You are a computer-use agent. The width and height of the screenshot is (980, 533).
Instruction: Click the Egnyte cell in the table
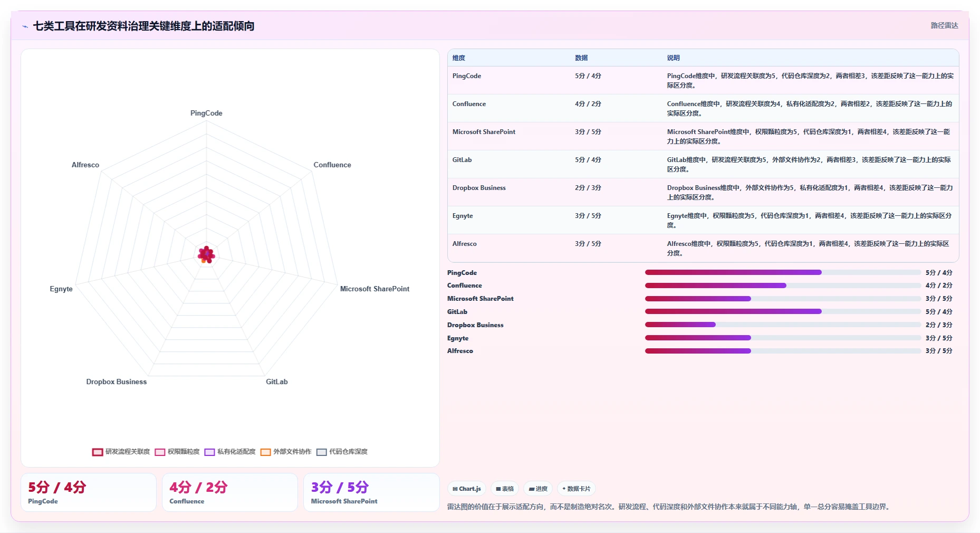[463, 216]
